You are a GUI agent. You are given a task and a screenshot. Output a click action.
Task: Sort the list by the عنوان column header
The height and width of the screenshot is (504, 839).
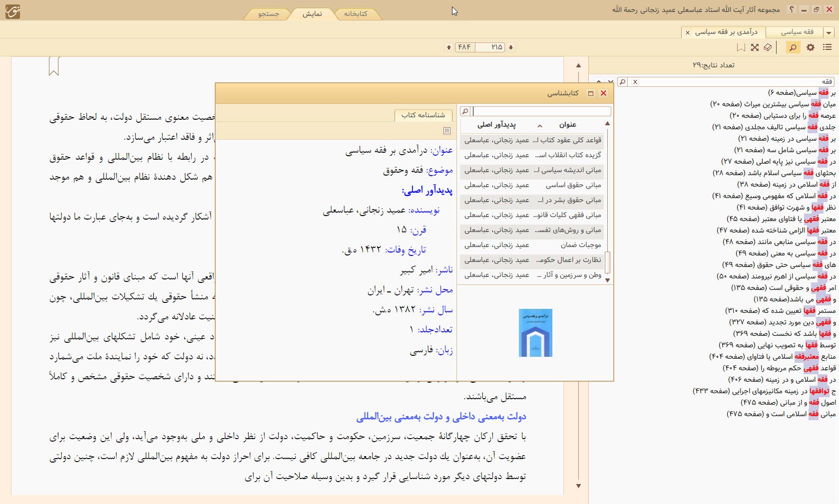pos(567,125)
